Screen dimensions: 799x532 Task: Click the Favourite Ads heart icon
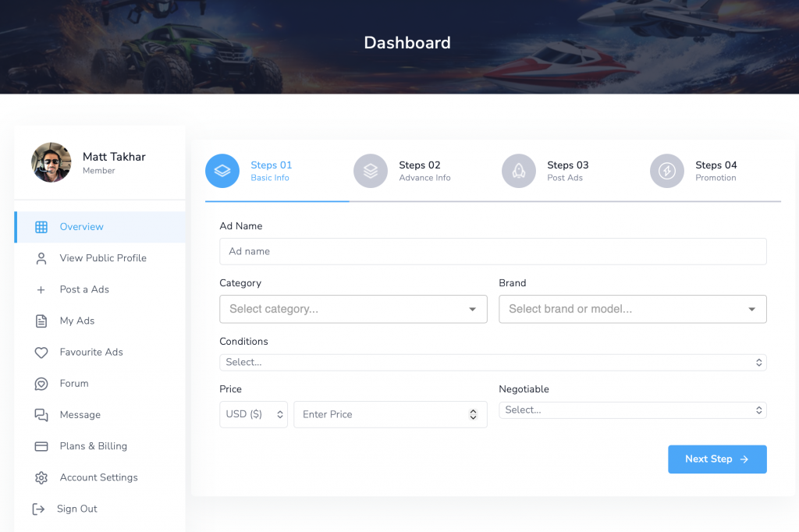[41, 353]
